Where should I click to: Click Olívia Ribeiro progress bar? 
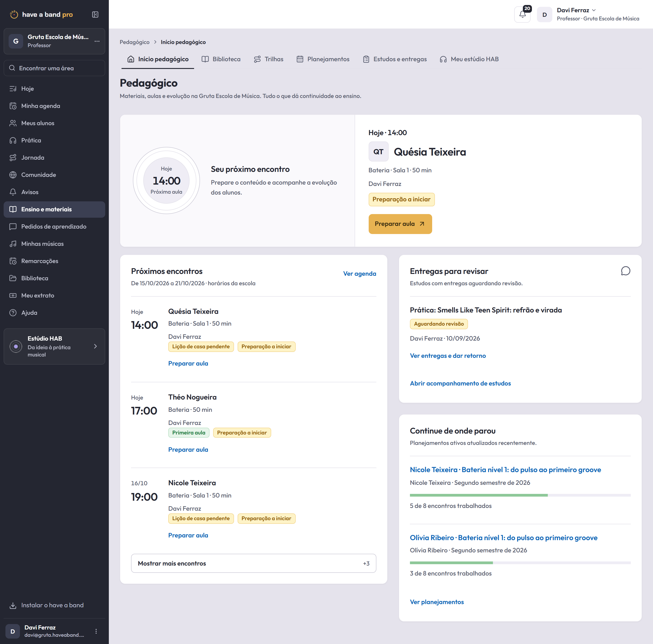[x=520, y=563]
